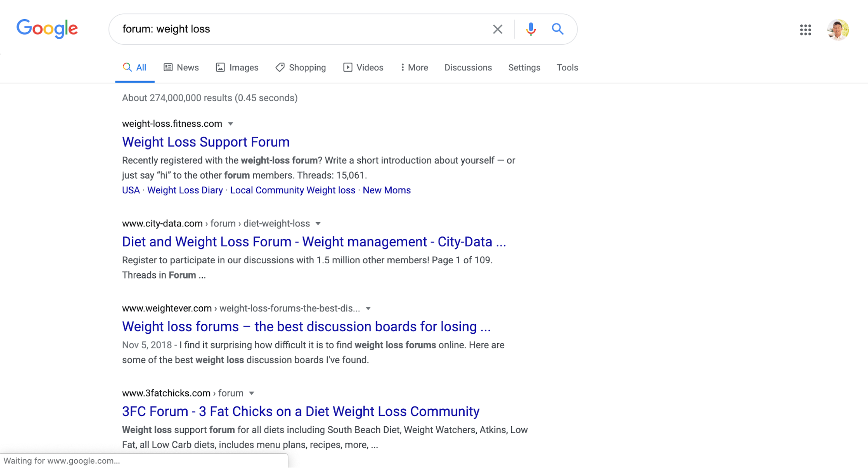Screen dimensions: 868x468
Task: Click the Google logo
Action: point(47,29)
